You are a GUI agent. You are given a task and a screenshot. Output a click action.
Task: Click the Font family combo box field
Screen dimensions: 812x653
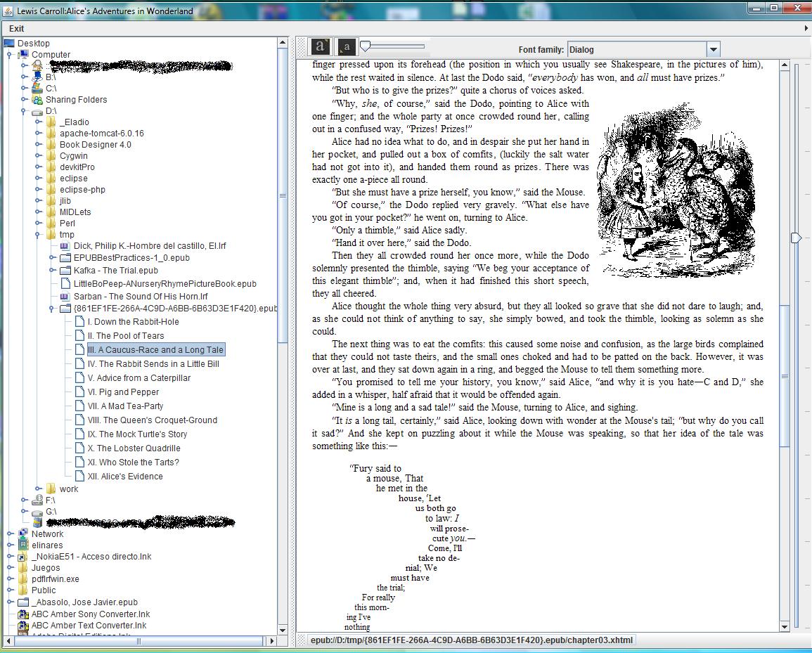pos(638,50)
